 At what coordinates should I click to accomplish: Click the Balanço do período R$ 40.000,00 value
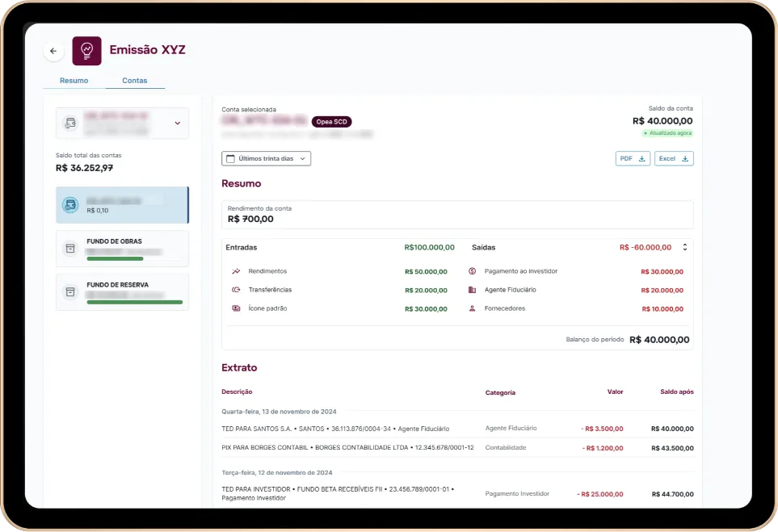(x=659, y=340)
